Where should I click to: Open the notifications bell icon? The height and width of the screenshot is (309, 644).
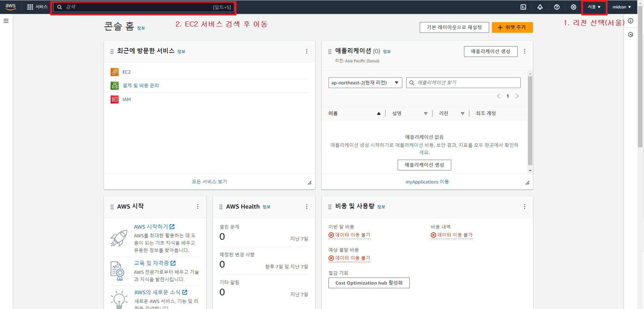(x=540, y=7)
